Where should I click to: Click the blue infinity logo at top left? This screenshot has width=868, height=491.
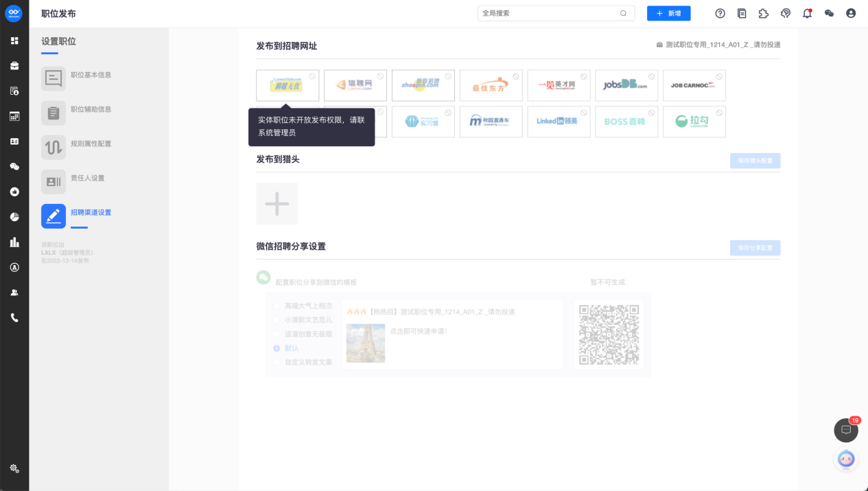(14, 13)
